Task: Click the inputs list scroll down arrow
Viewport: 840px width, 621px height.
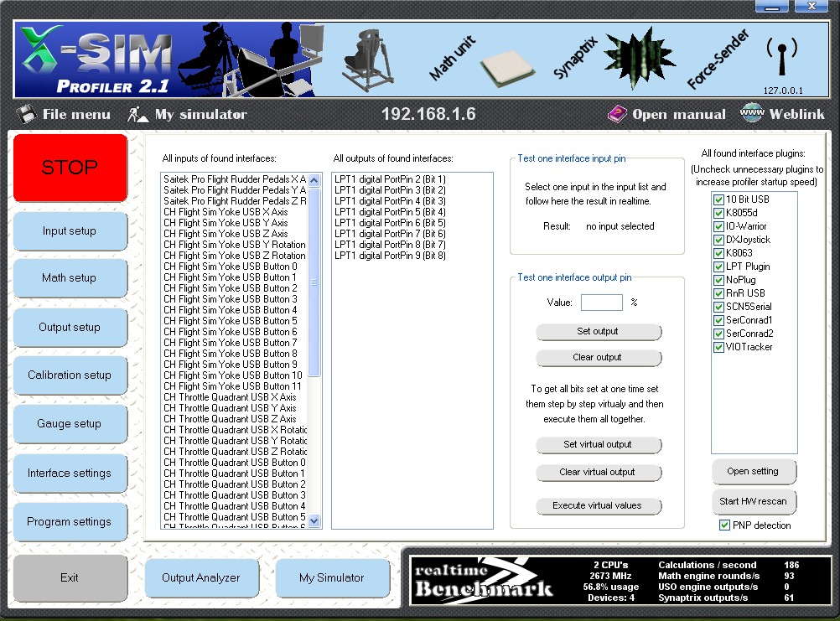Action: tap(314, 520)
